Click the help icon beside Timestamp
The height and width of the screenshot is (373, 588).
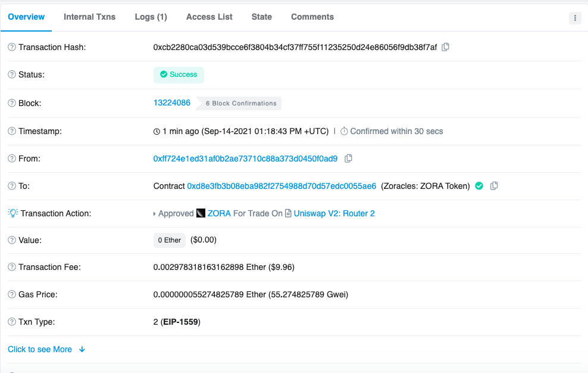12,131
